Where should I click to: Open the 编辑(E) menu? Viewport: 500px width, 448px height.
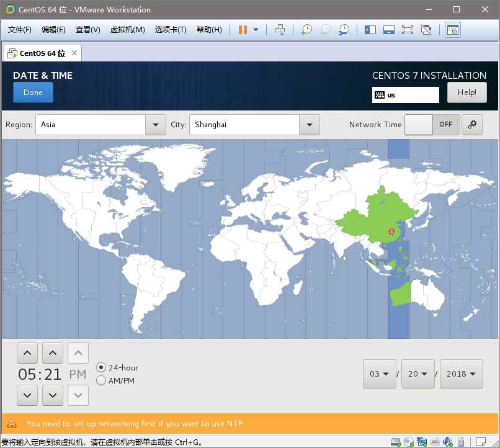coord(53,30)
